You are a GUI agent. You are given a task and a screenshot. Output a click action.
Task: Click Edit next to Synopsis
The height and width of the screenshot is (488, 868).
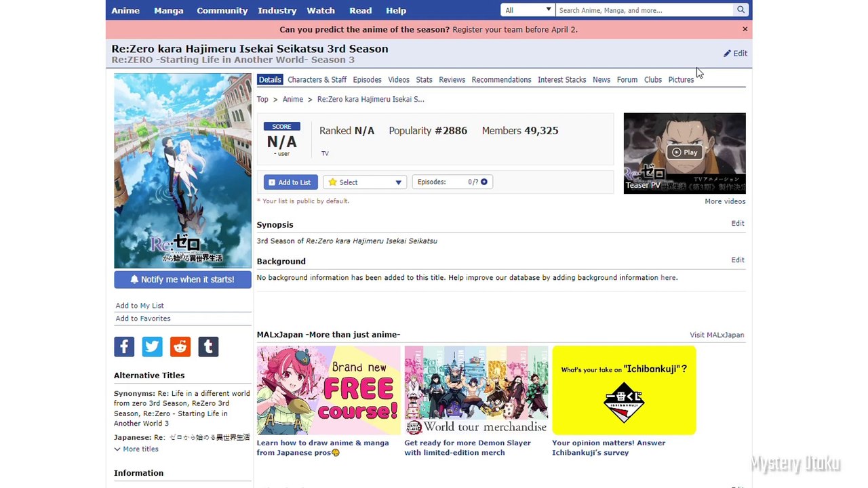coord(738,223)
